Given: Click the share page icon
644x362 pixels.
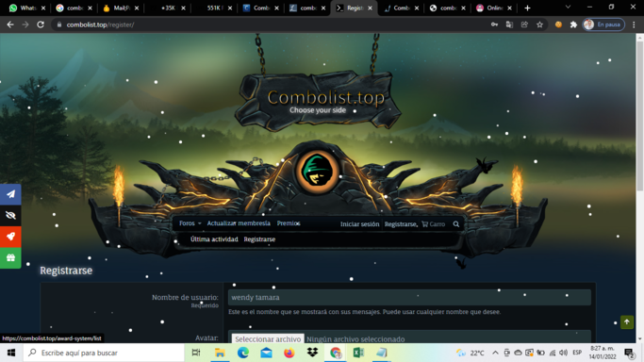Looking at the screenshot, I should (x=524, y=25).
